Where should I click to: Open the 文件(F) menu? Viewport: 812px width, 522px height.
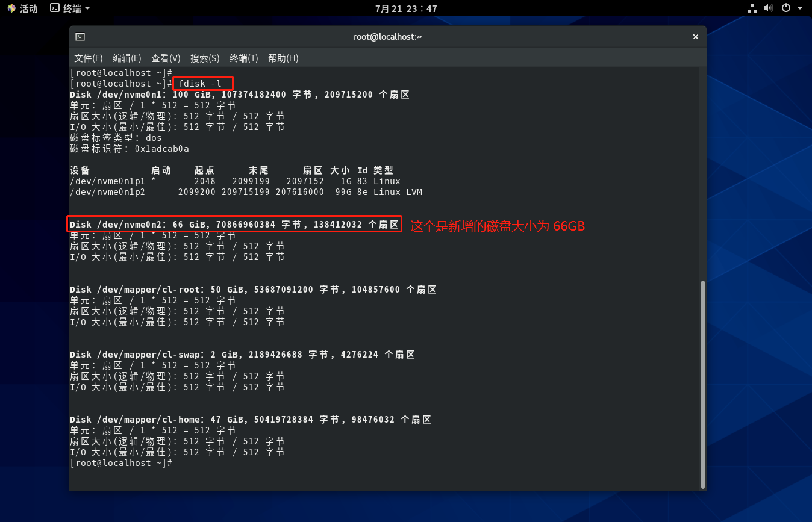tap(88, 58)
